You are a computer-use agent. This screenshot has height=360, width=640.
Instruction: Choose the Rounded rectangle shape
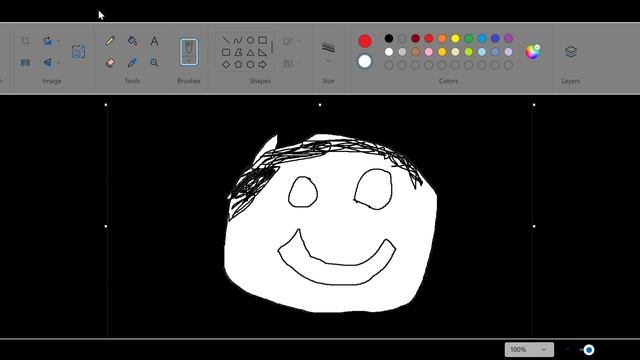tap(226, 52)
